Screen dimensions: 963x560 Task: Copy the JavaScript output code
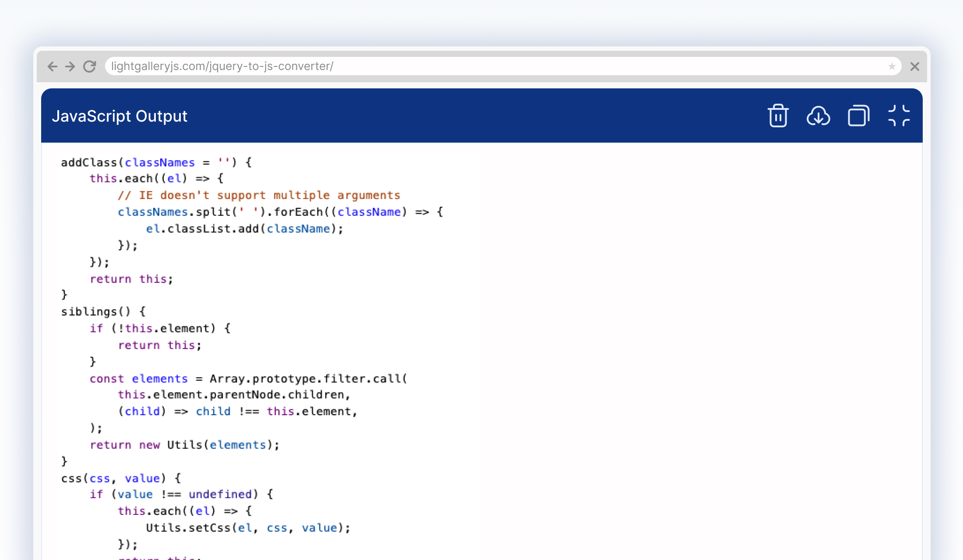(x=858, y=116)
